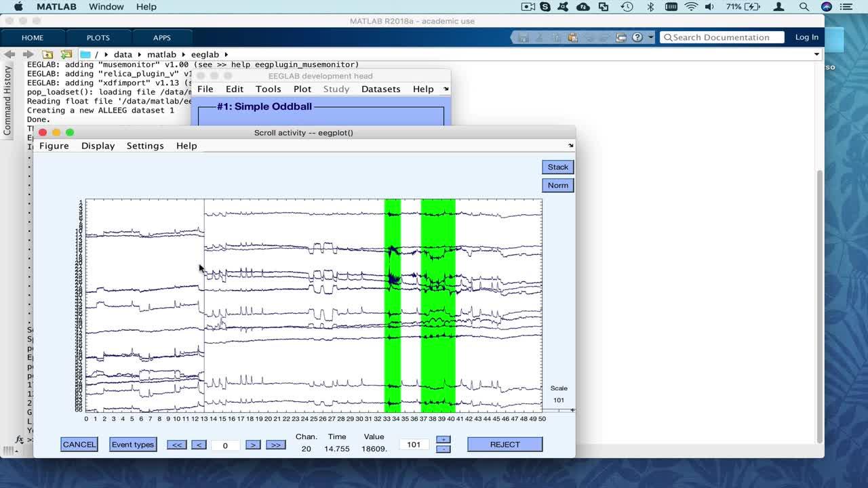This screenshot has height=488, width=868.
Task: Click the time position input field
Action: point(225,445)
